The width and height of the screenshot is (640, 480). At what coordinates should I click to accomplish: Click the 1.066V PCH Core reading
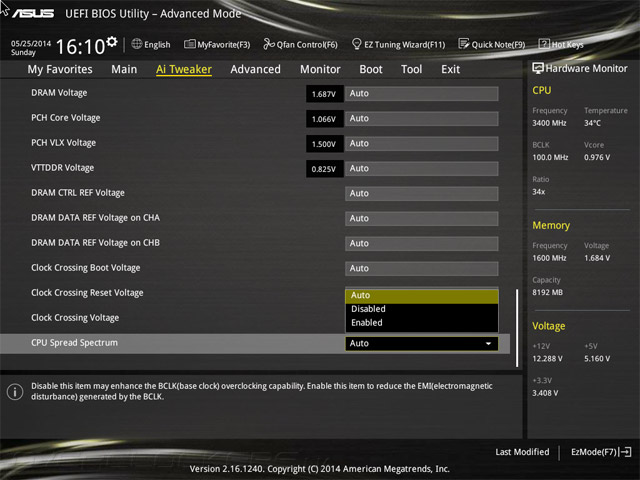(324, 119)
